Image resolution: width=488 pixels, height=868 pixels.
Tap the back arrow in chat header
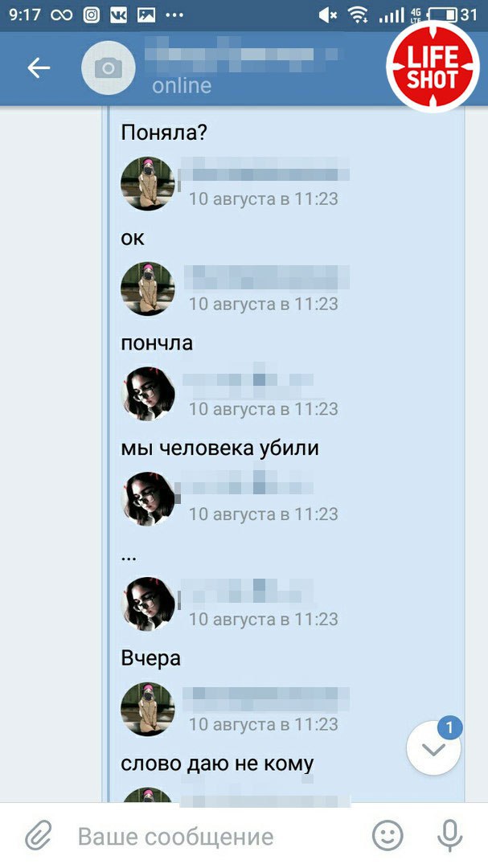click(x=39, y=68)
